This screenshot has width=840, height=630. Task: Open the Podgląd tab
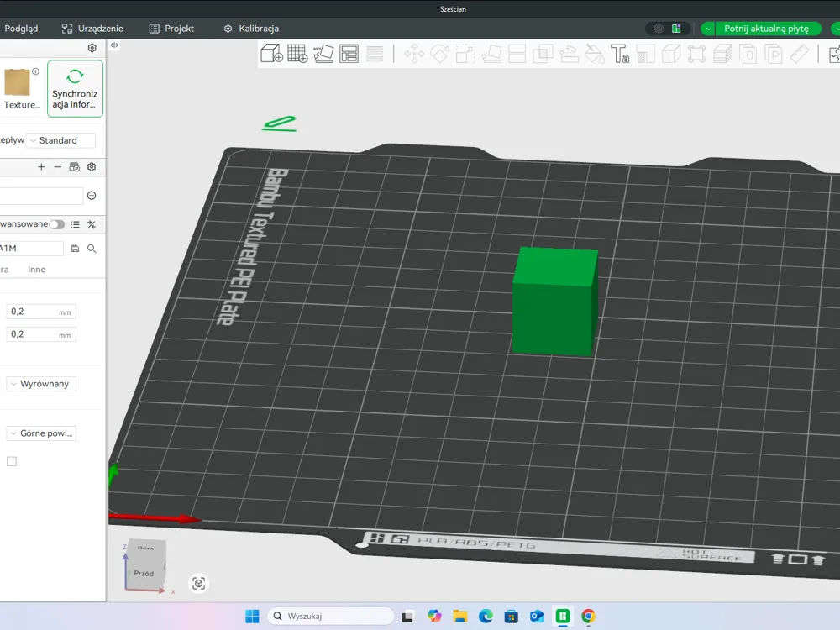point(21,29)
